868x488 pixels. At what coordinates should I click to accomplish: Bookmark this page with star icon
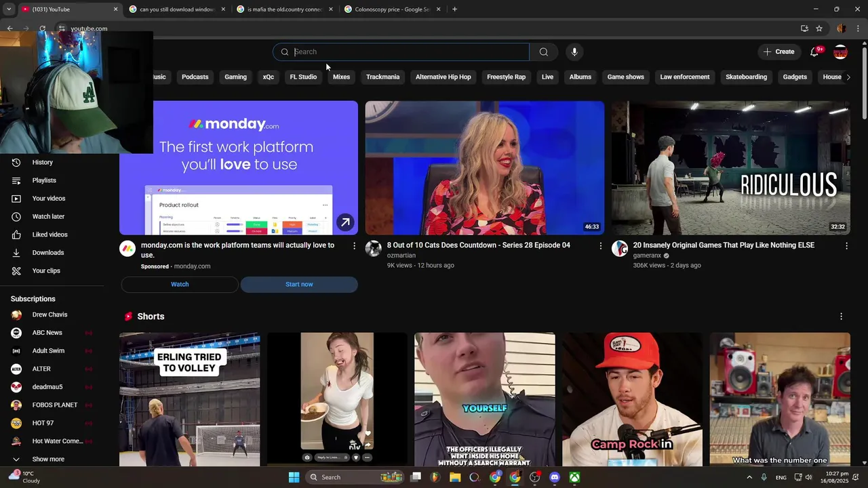coord(819,28)
